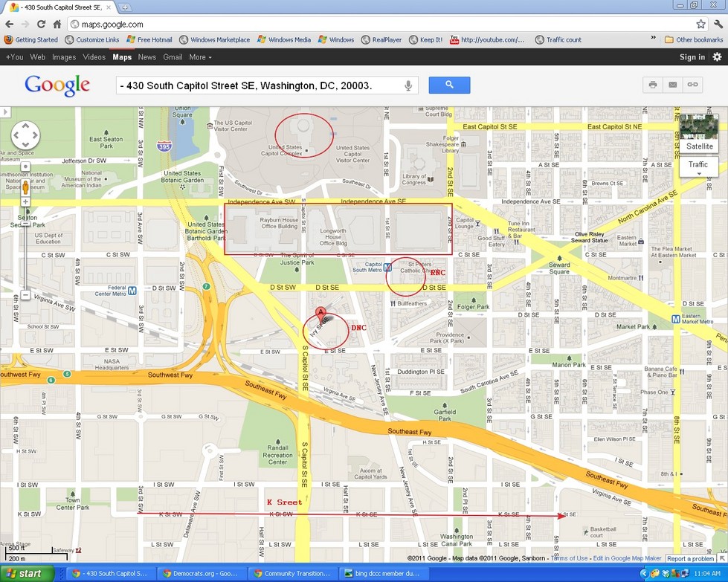This screenshot has height=582, width=728.
Task: Expand the left side panel arrow
Action: [4, 111]
